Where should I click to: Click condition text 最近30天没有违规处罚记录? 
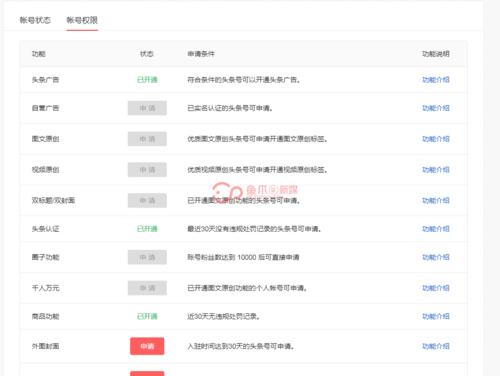[x=254, y=229]
